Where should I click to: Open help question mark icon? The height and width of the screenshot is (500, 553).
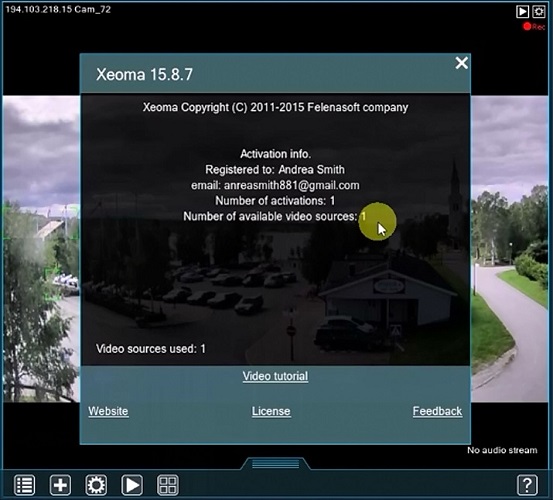tap(527, 485)
